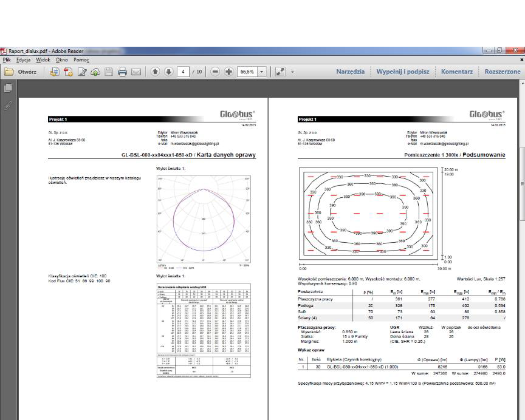The height and width of the screenshot is (420, 525).
Task: Zoom out with the minus button
Action: click(x=215, y=72)
